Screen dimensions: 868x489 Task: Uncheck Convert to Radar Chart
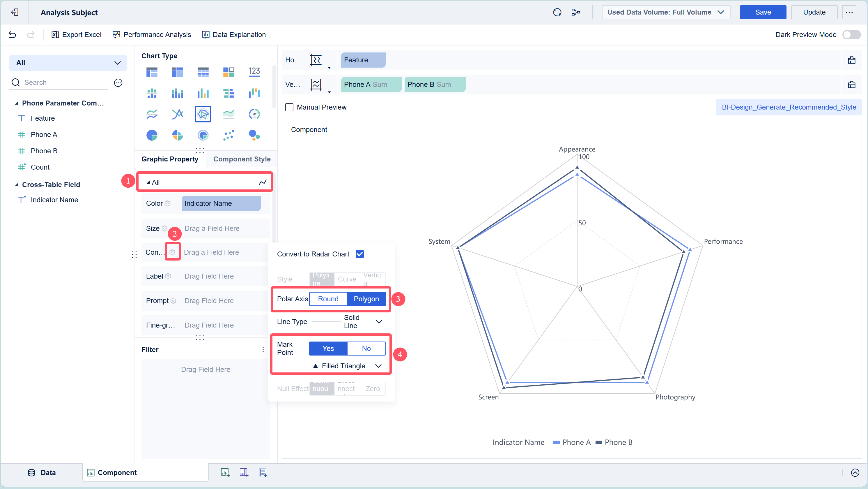[359, 254]
